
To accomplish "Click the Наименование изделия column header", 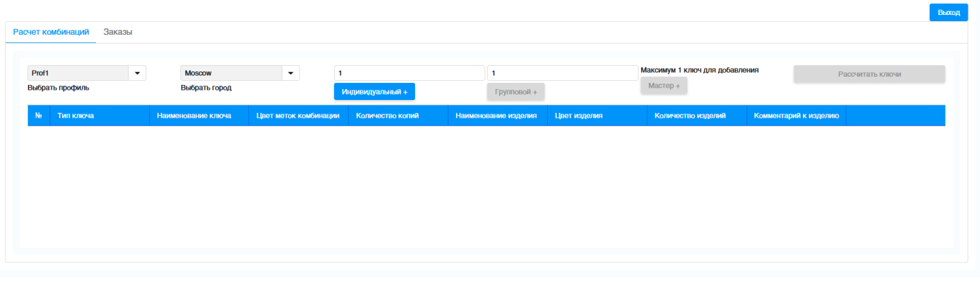I will pyautogui.click(x=496, y=116).
